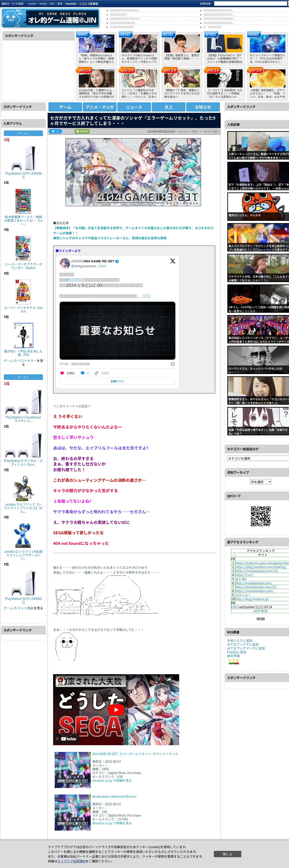
Task: Open the 月を選択 monthly archive dropdown
Action: click(260, 482)
